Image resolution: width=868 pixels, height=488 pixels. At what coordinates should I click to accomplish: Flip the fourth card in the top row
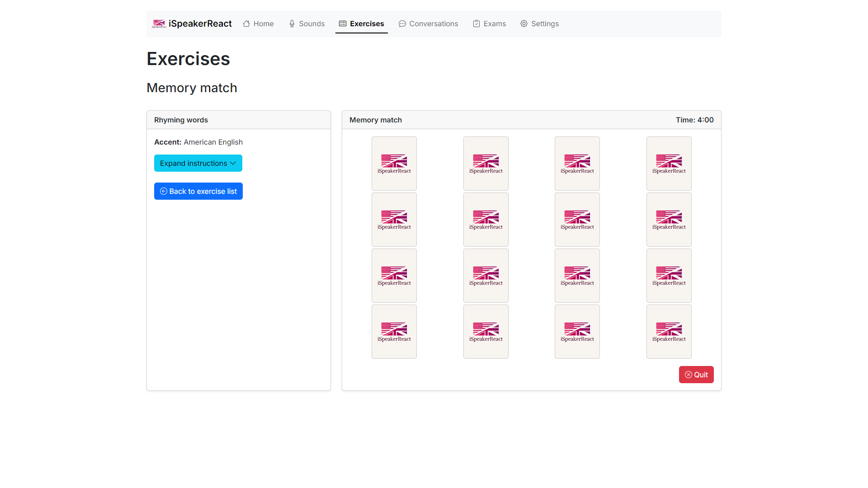[669, 164]
